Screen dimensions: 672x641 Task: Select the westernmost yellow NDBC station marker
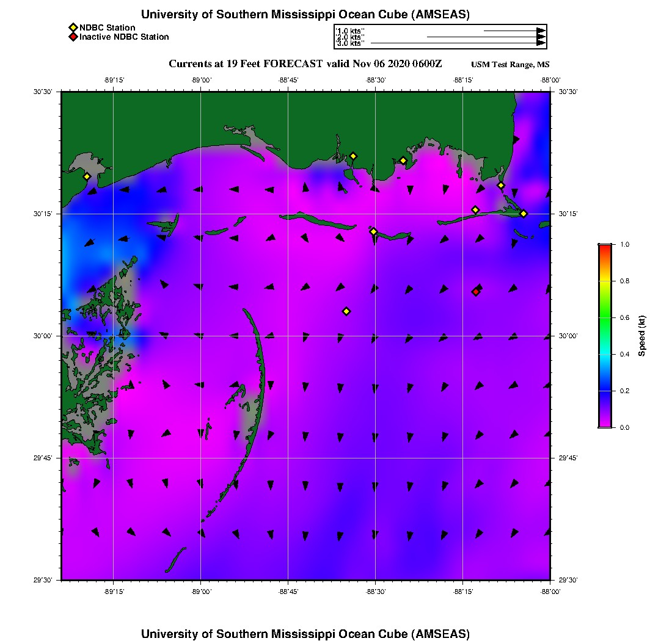(x=87, y=176)
